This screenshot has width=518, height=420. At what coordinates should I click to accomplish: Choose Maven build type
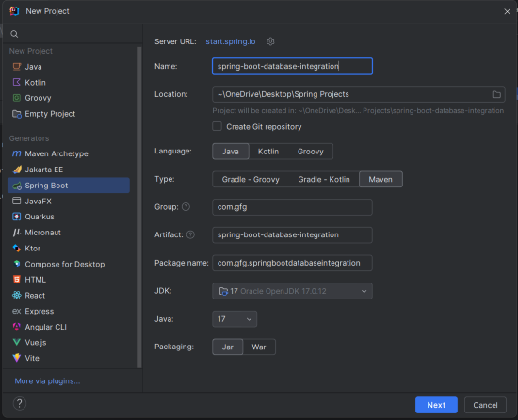click(x=380, y=179)
